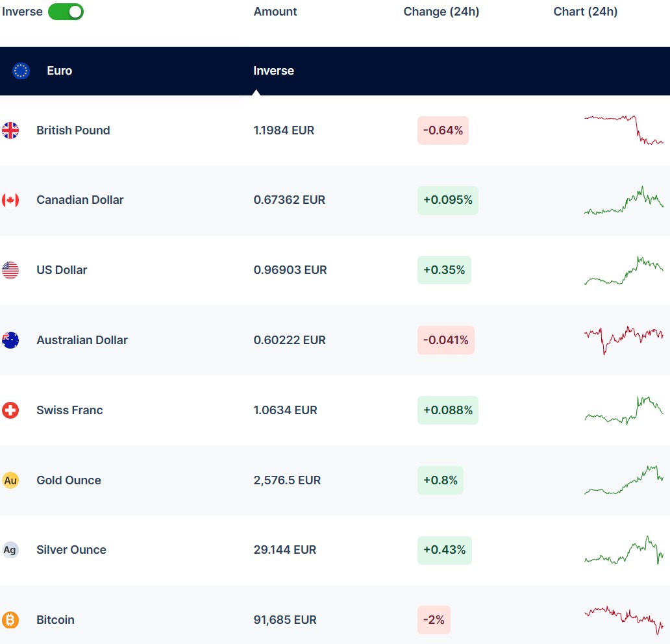Click the -0.64% change badge

443,130
